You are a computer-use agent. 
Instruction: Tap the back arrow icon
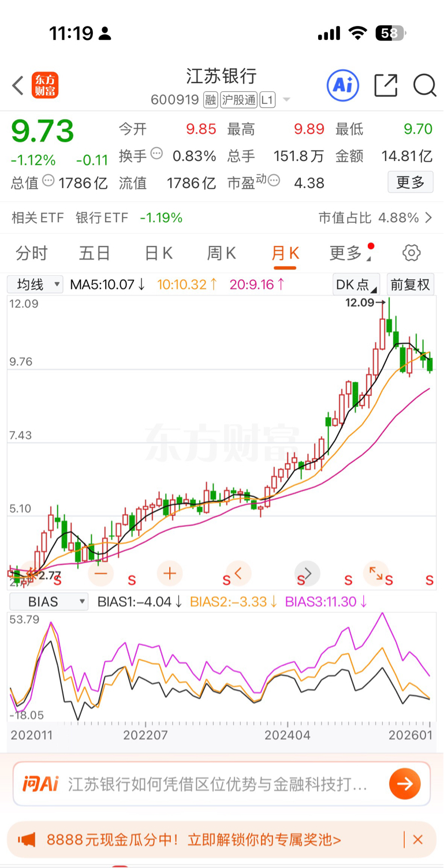point(18,85)
